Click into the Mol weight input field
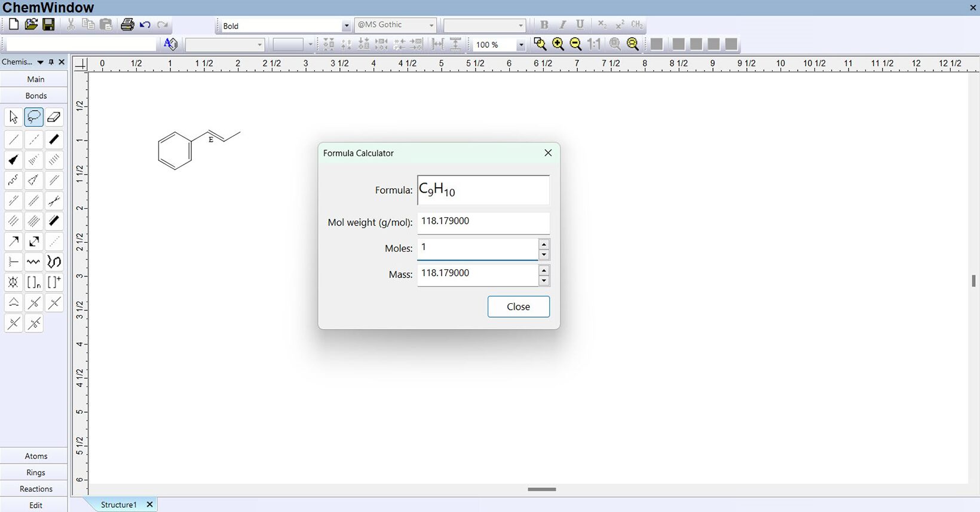The image size is (980, 512). [483, 222]
